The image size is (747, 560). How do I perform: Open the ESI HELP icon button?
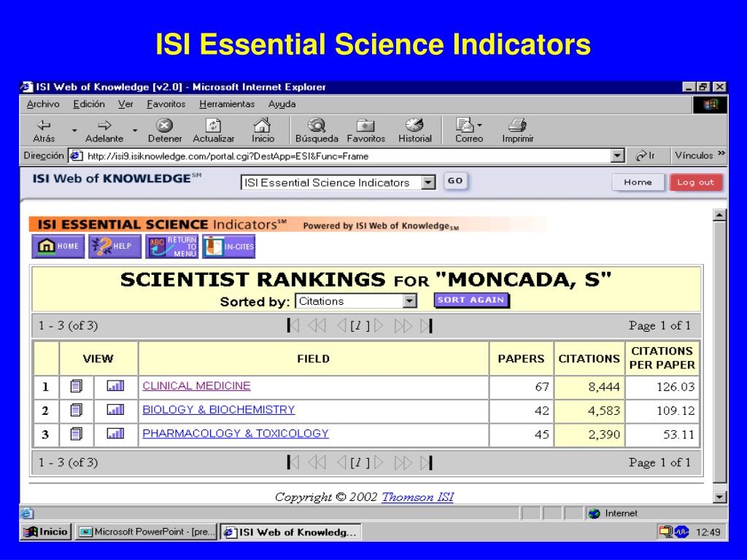115,246
